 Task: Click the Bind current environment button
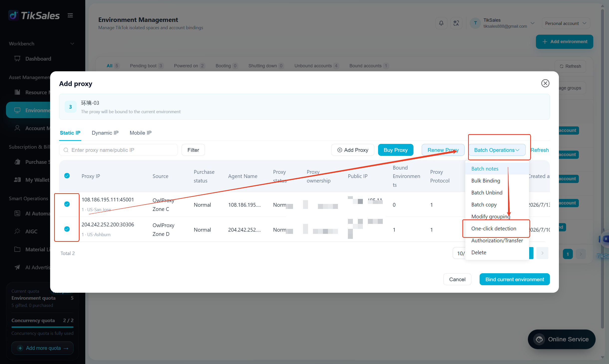point(514,279)
